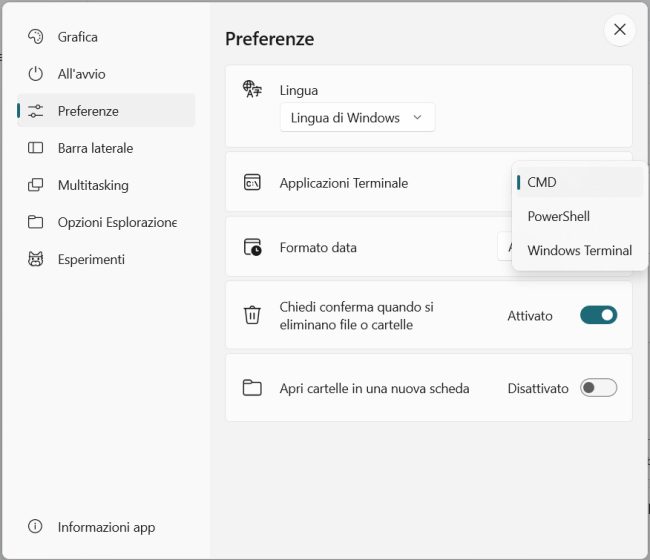Open Esperimenti settings page
This screenshot has width=650, height=560.
click(106, 259)
